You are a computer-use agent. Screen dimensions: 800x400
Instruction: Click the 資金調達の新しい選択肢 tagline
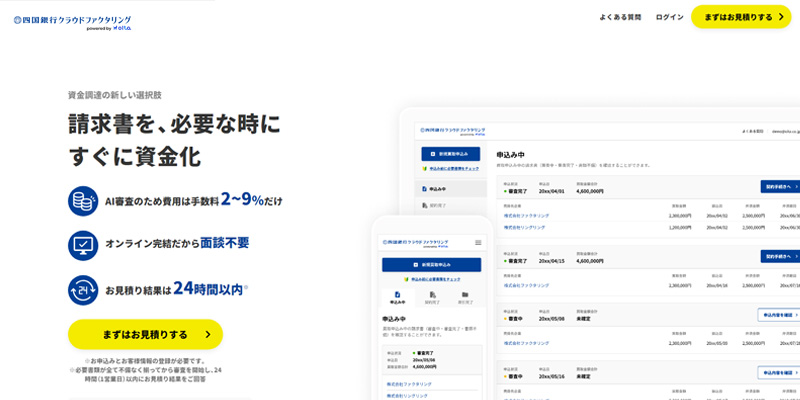115,95
